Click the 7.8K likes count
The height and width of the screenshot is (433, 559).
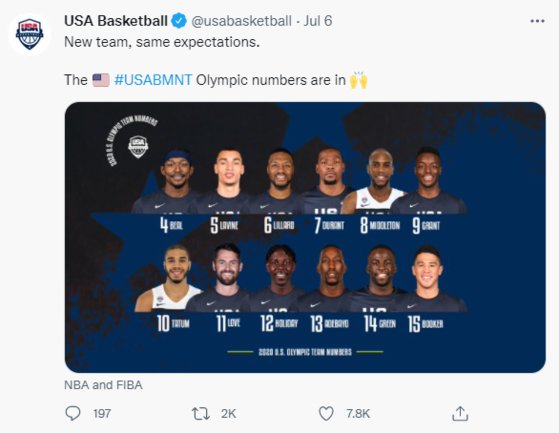coord(358,414)
